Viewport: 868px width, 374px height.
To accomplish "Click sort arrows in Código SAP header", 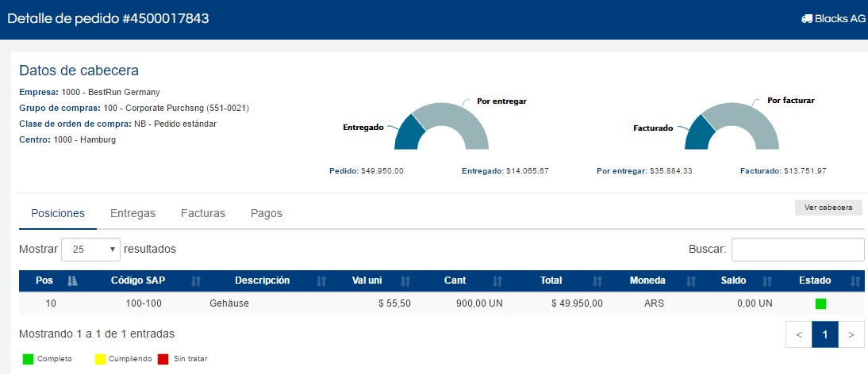I will click(x=196, y=280).
